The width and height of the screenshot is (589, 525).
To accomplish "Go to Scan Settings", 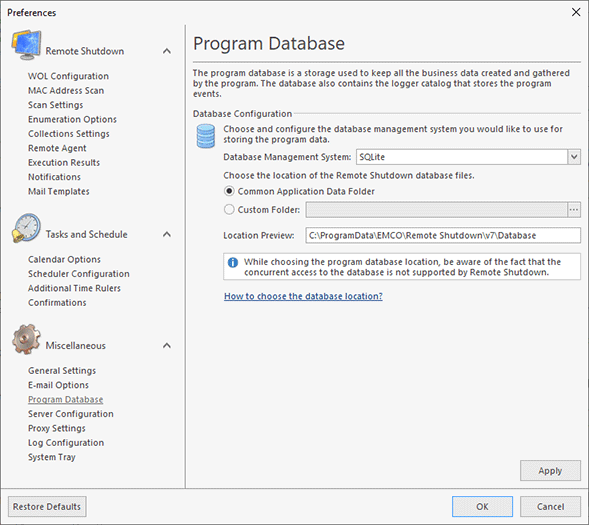I will [56, 105].
